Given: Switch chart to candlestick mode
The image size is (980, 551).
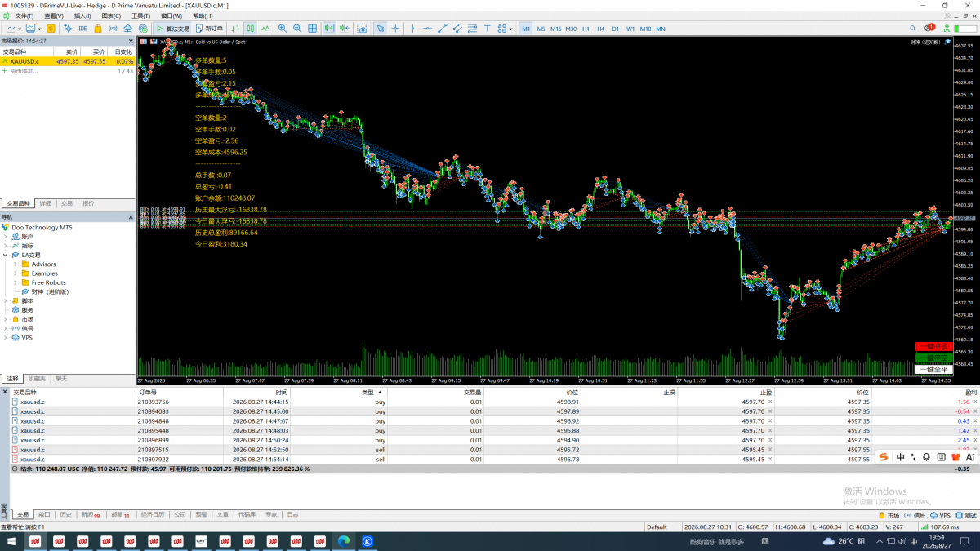Looking at the screenshot, I should (x=251, y=29).
